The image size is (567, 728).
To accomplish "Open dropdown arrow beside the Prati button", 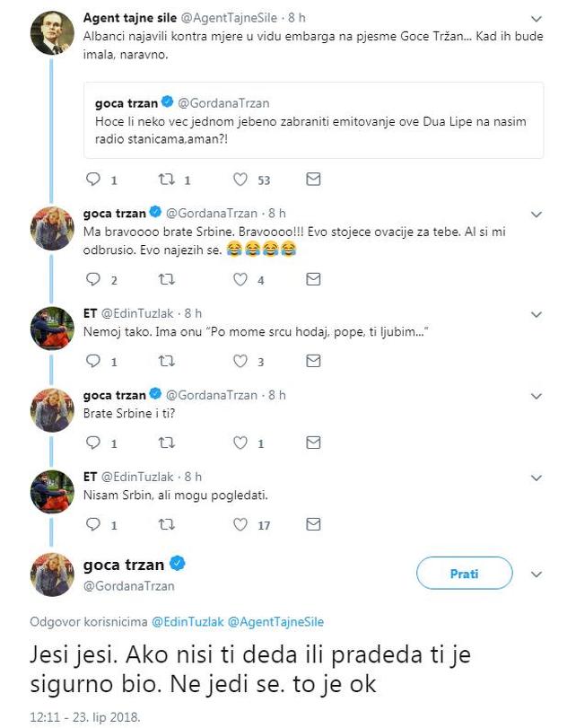I will click(x=536, y=575).
